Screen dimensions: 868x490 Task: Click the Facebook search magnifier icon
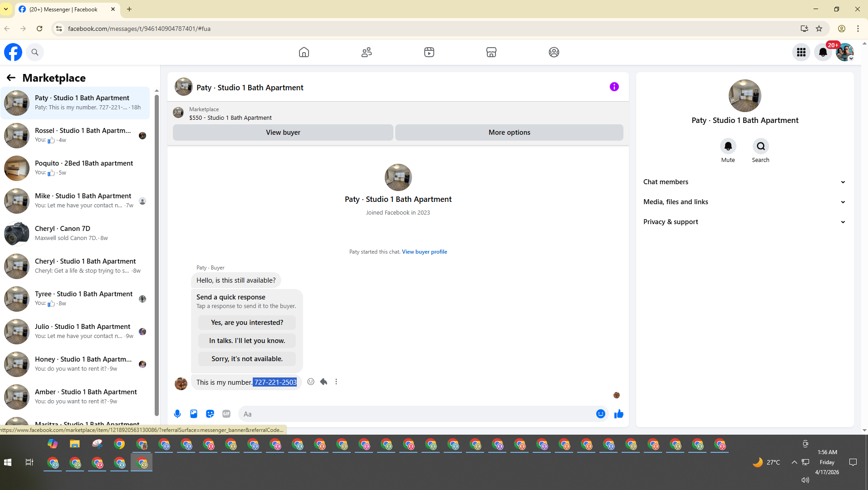(35, 52)
